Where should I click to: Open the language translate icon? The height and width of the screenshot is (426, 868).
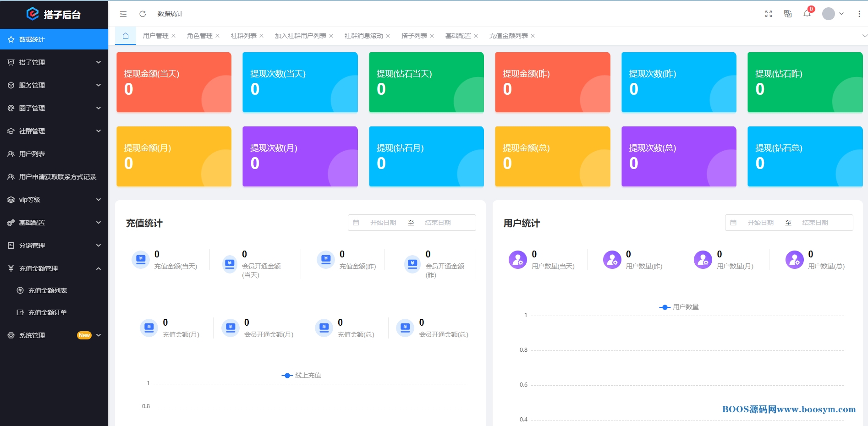pyautogui.click(x=788, y=14)
